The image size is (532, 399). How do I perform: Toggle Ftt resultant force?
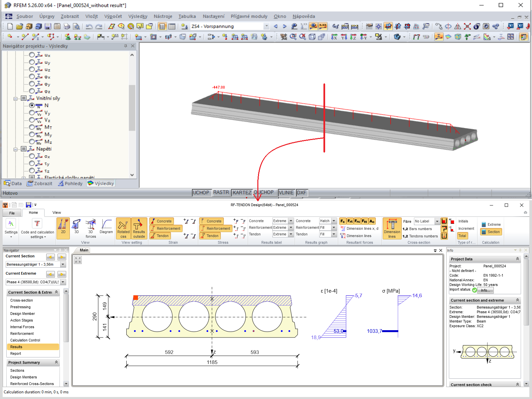click(365, 221)
